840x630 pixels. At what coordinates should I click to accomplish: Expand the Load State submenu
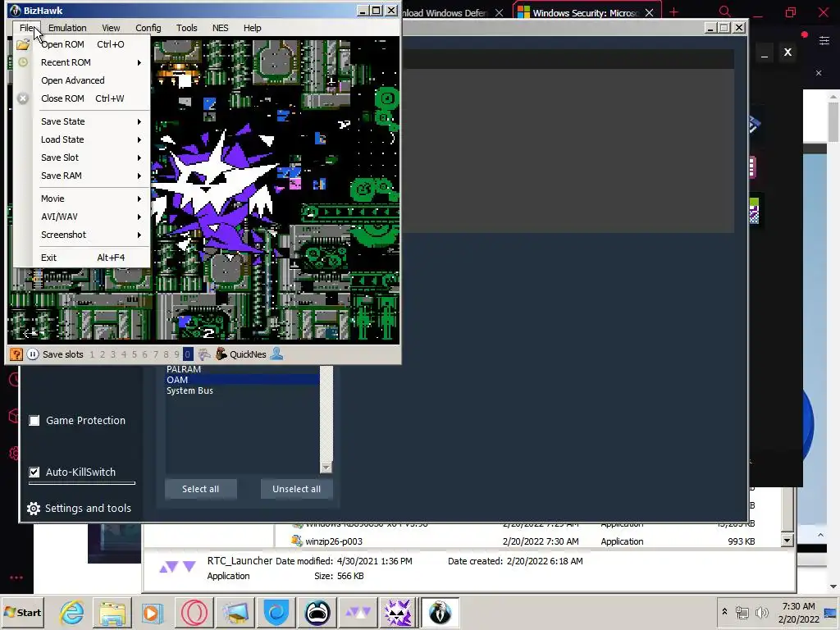(81, 139)
